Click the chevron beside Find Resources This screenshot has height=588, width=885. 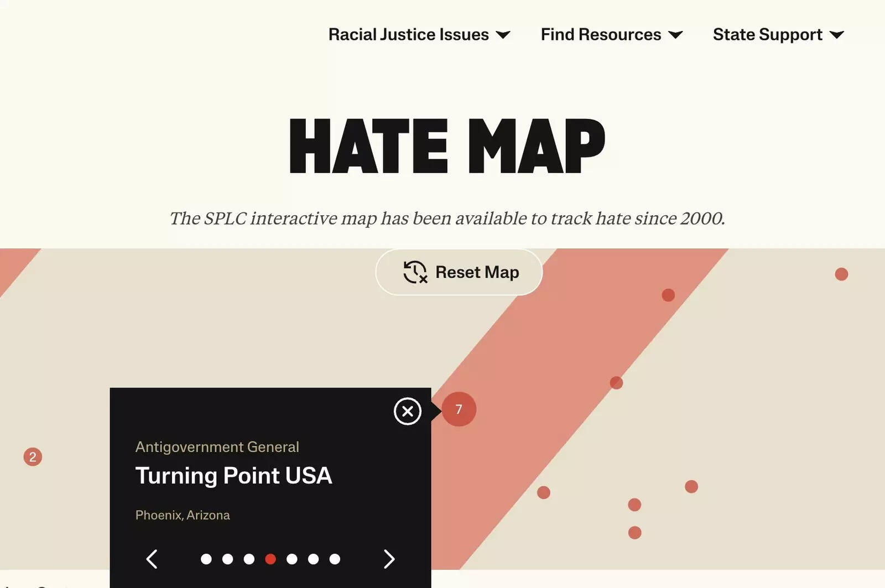(x=676, y=35)
